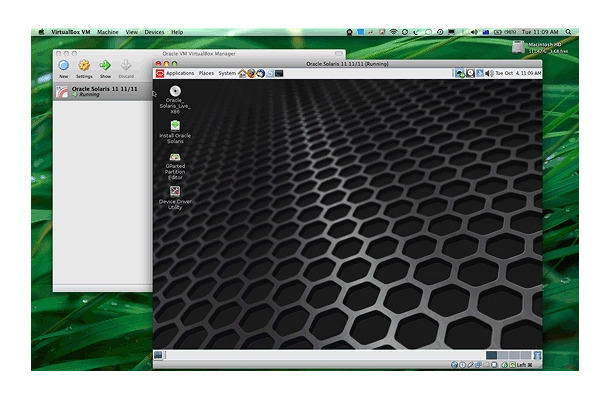The height and width of the screenshot is (400, 610).
Task: Click the display indicator in VM status bar
Action: (x=494, y=365)
